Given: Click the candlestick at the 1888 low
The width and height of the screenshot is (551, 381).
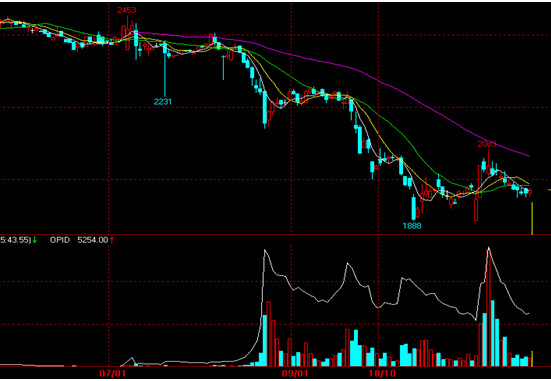Looking at the screenshot, I should point(414,207).
